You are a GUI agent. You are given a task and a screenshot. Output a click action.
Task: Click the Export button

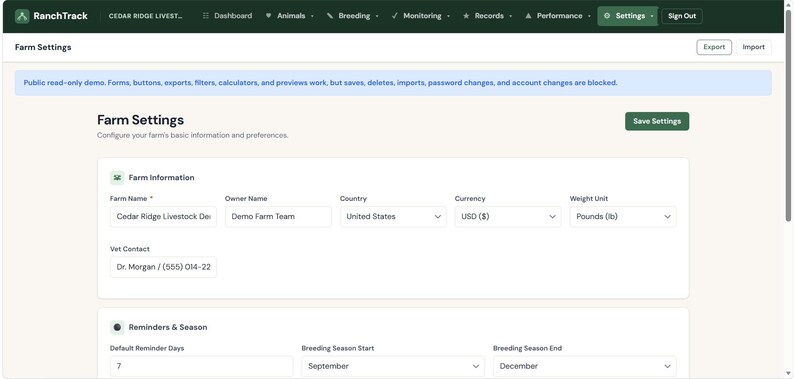pos(714,47)
